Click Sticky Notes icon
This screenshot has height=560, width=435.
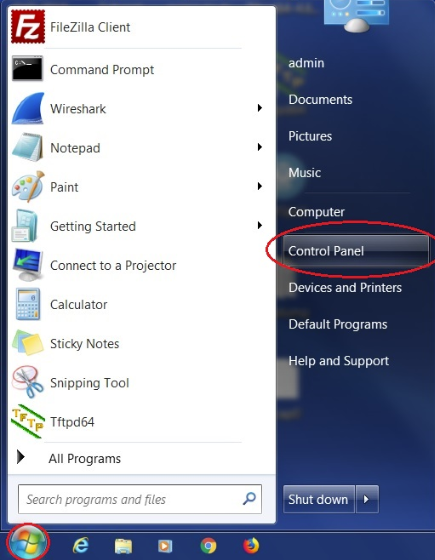pyautogui.click(x=28, y=343)
